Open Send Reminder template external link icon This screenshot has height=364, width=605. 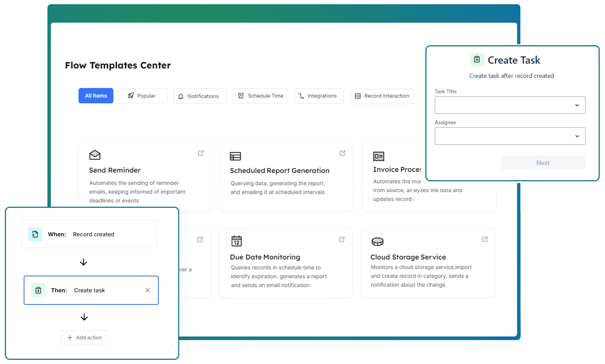(201, 153)
